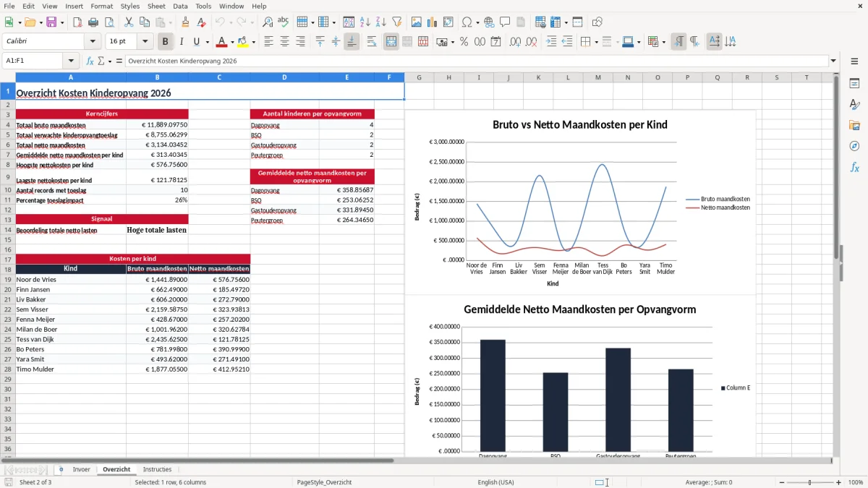Open the Gallery panel in the sidebar
This screenshot has width=868, height=488.
tap(854, 125)
